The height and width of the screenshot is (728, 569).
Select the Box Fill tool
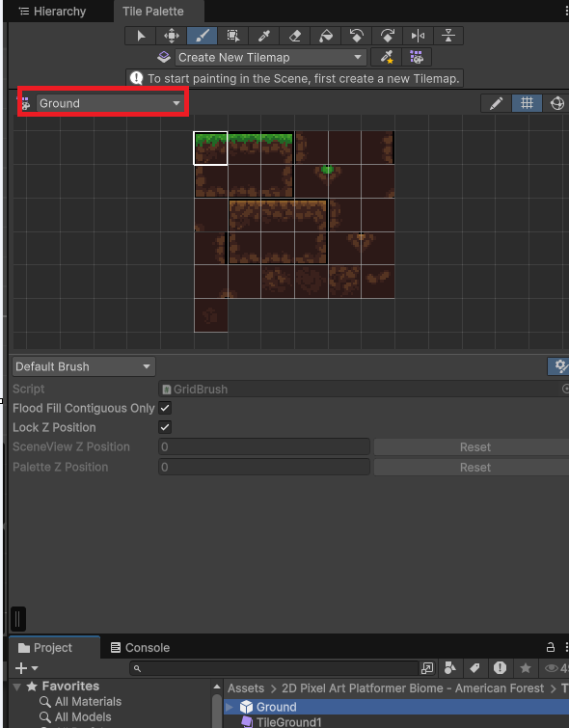232,36
